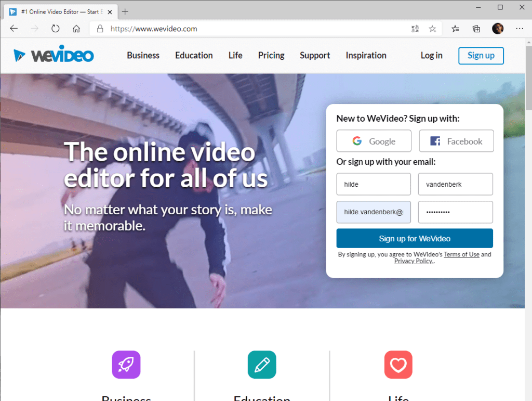The width and height of the screenshot is (532, 401).
Task: Click the translate page icon
Action: pos(415,29)
